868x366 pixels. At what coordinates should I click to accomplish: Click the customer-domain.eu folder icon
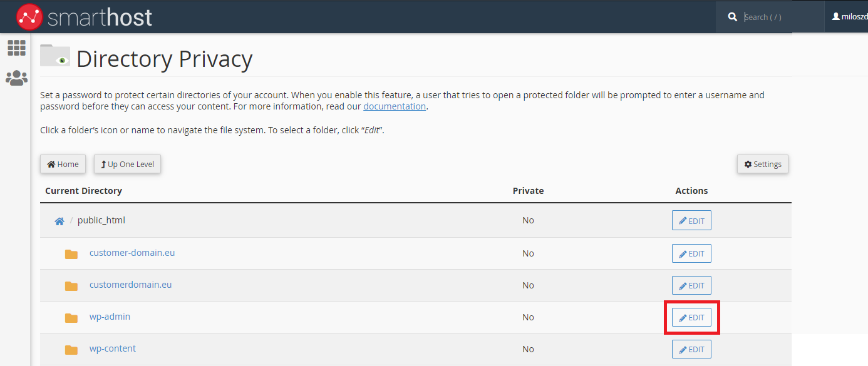pyautogui.click(x=71, y=254)
